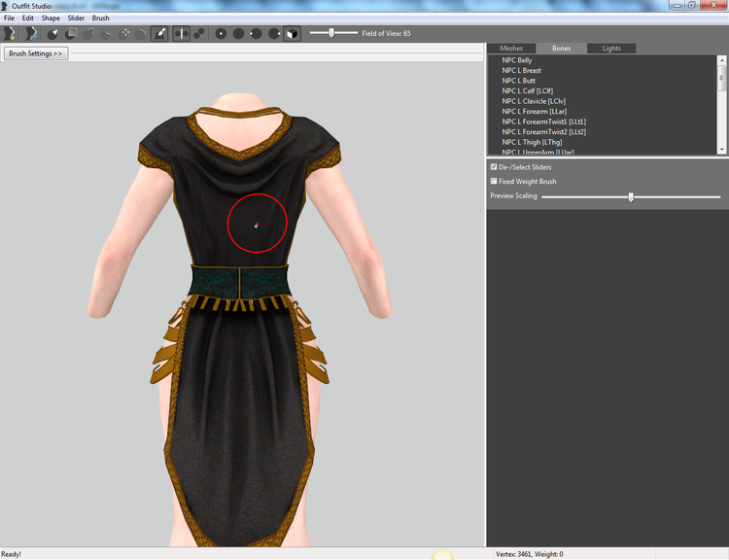Image resolution: width=729 pixels, height=560 pixels.
Task: Close the Outfit Studio window
Action: pyautogui.click(x=713, y=5)
